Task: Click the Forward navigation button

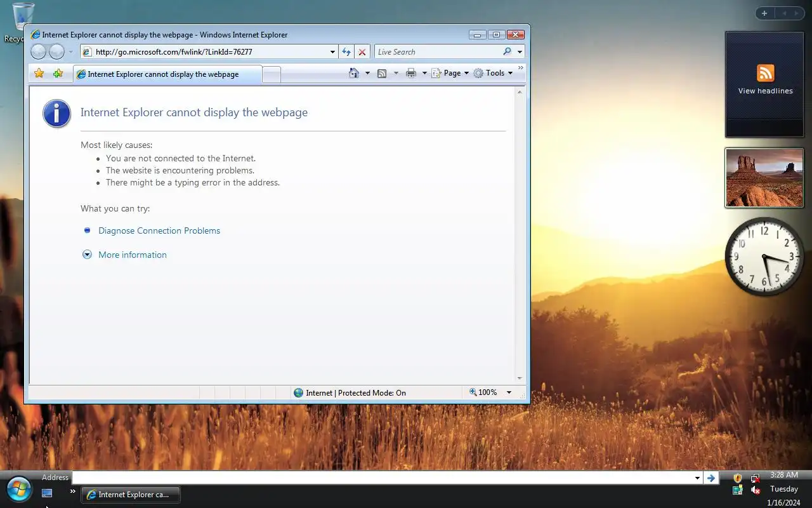Action: [57, 52]
